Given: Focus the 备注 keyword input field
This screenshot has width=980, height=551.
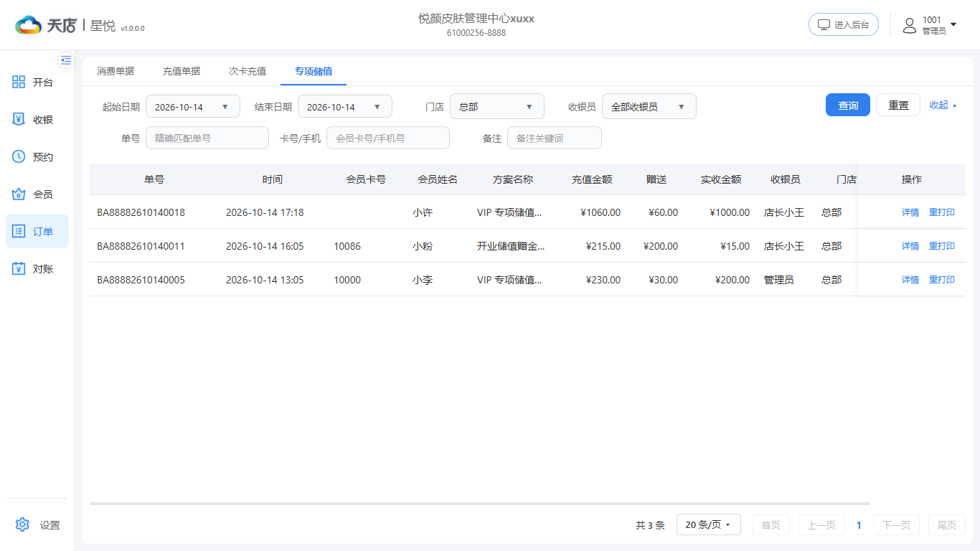Looking at the screenshot, I should [x=555, y=138].
